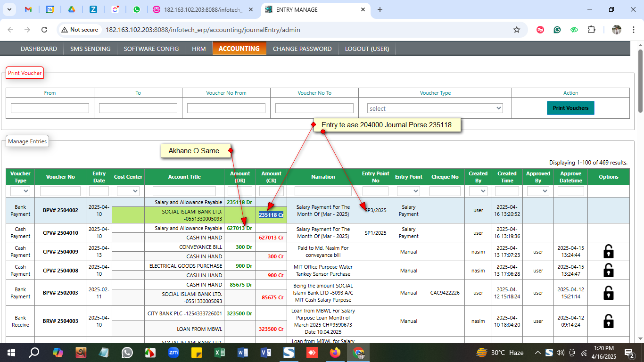Click the LOGOUT (USER) link

367,49
